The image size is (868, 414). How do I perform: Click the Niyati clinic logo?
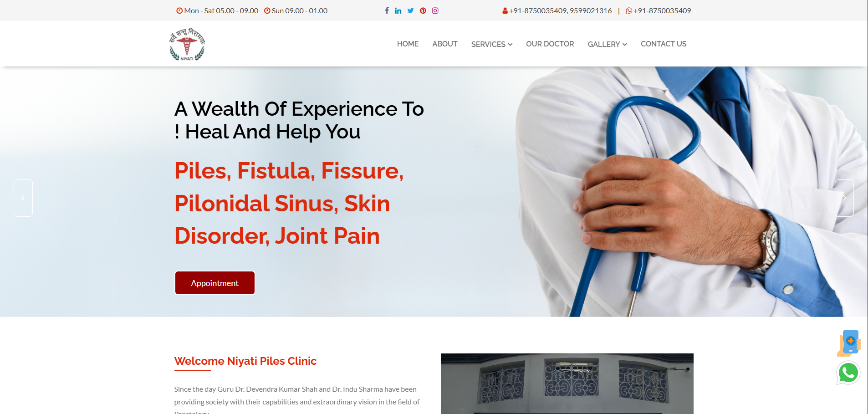[x=187, y=44]
